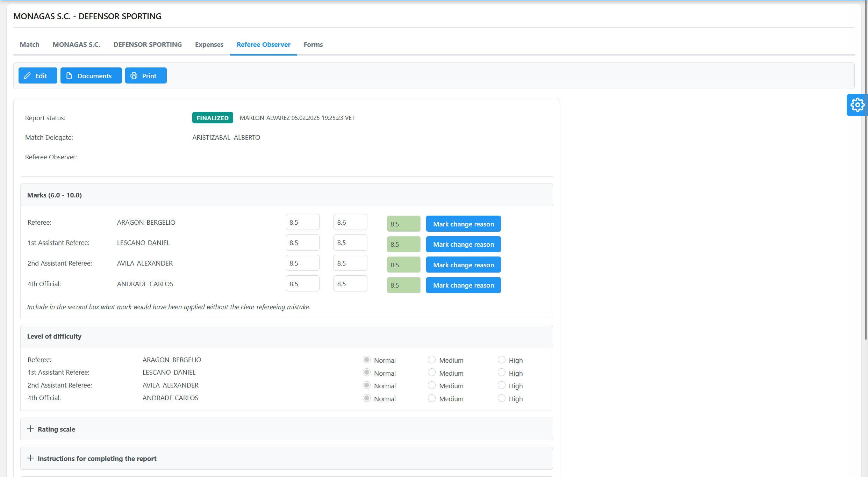This screenshot has width=868, height=477.
Task: Click the printer icon on Print
Action: pos(134,76)
